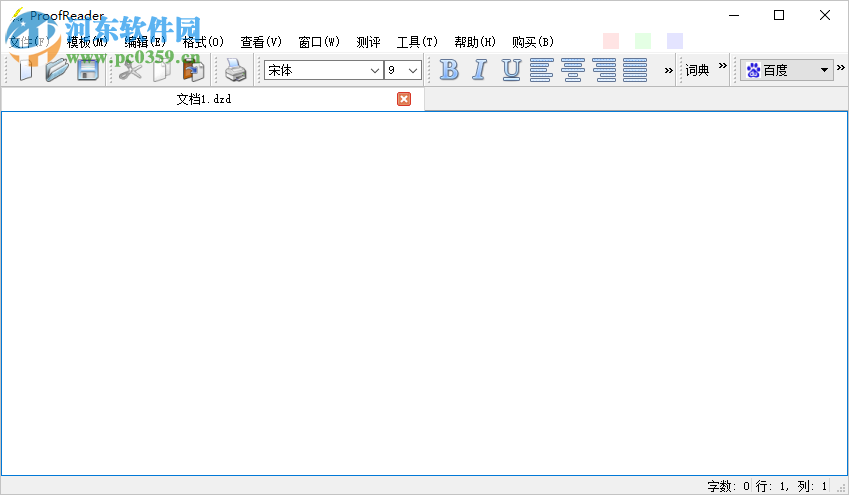The image size is (849, 495).
Task: Open the 模板(M) menu
Action: [87, 42]
